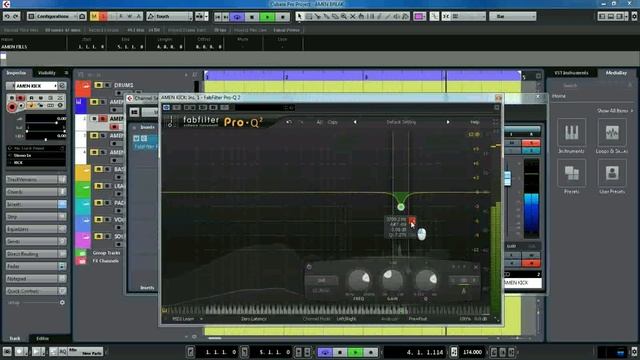Click the Redo arrow in Cubase toolbar
The width and height of the screenshot is (640, 360).
pyautogui.click(x=16, y=16)
